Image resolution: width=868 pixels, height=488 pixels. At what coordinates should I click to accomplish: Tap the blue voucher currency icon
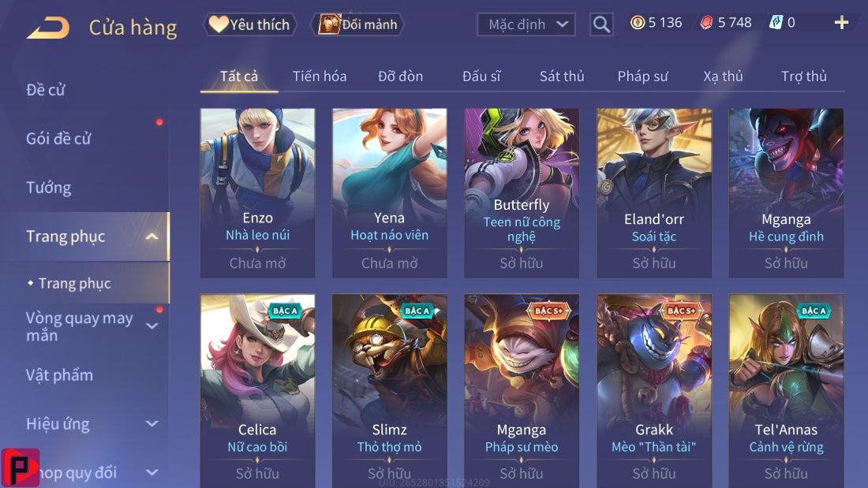[776, 23]
